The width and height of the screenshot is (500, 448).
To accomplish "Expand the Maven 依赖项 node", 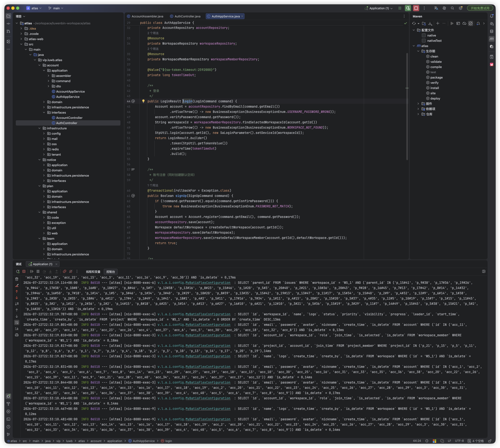I will (x=418, y=109).
